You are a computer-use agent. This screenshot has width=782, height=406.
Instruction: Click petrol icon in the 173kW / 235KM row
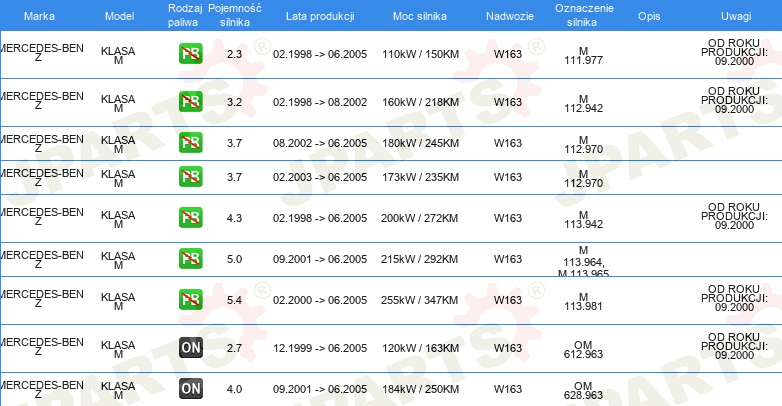pos(191,177)
